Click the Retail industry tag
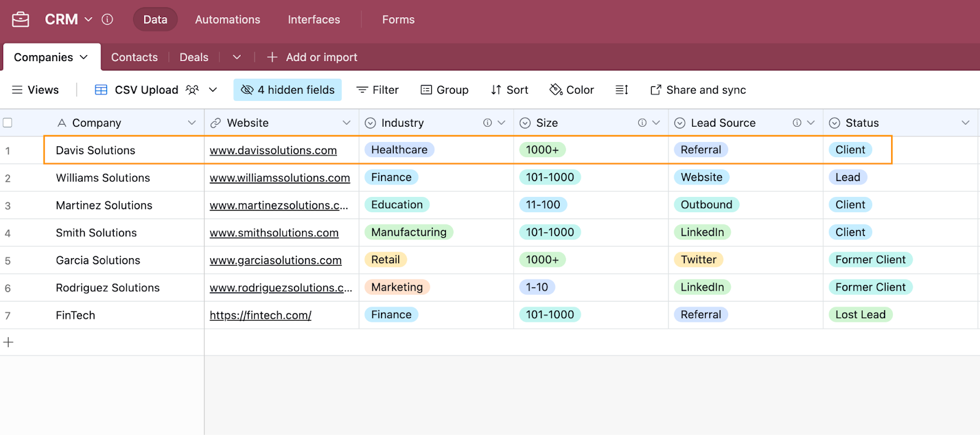The height and width of the screenshot is (435, 980). click(x=385, y=260)
